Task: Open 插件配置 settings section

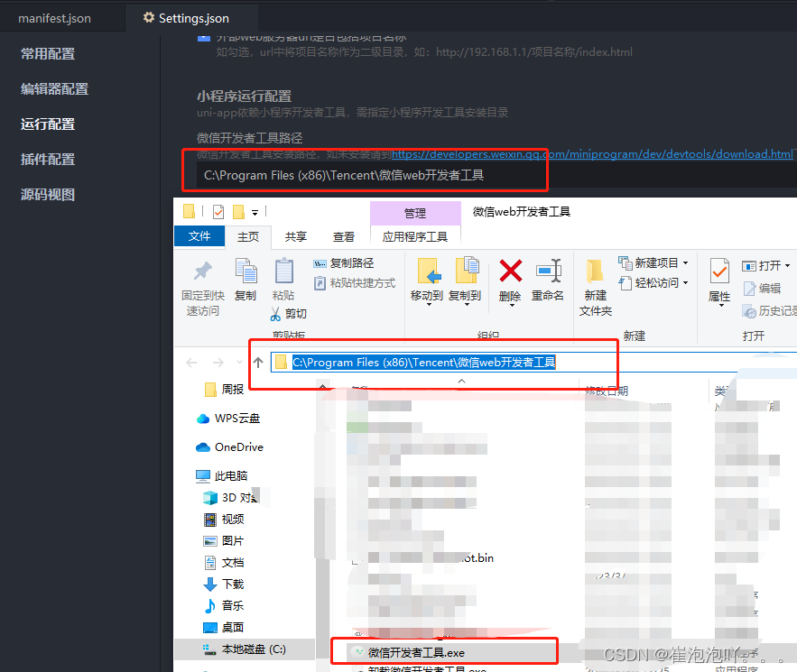Action: (48, 159)
